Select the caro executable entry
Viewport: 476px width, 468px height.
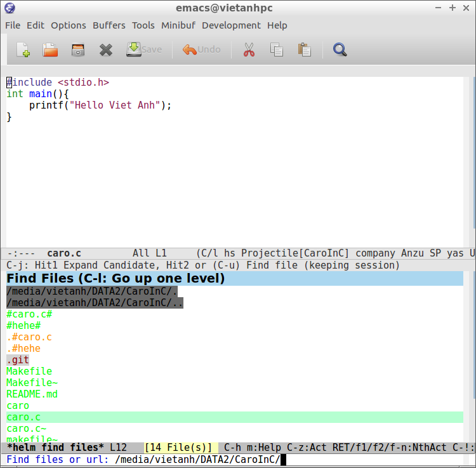(18, 406)
